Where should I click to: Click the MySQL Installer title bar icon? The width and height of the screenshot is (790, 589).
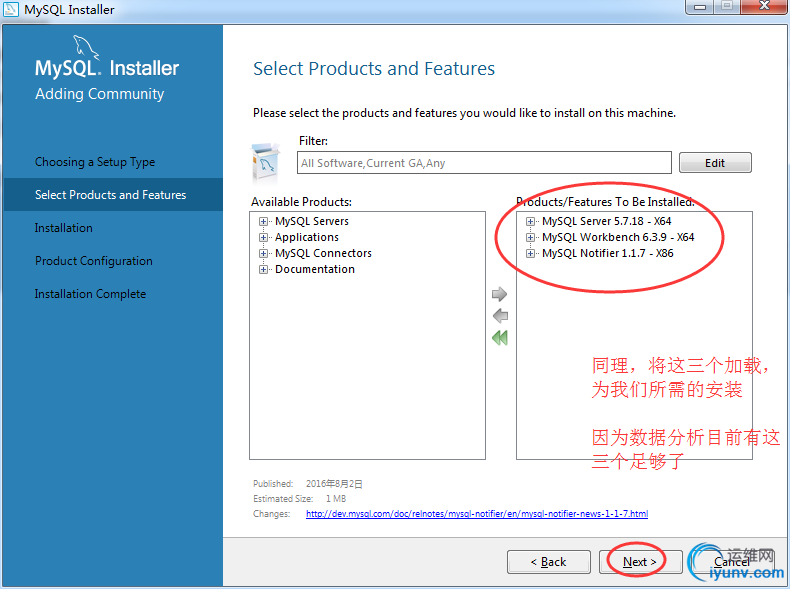coord(11,9)
